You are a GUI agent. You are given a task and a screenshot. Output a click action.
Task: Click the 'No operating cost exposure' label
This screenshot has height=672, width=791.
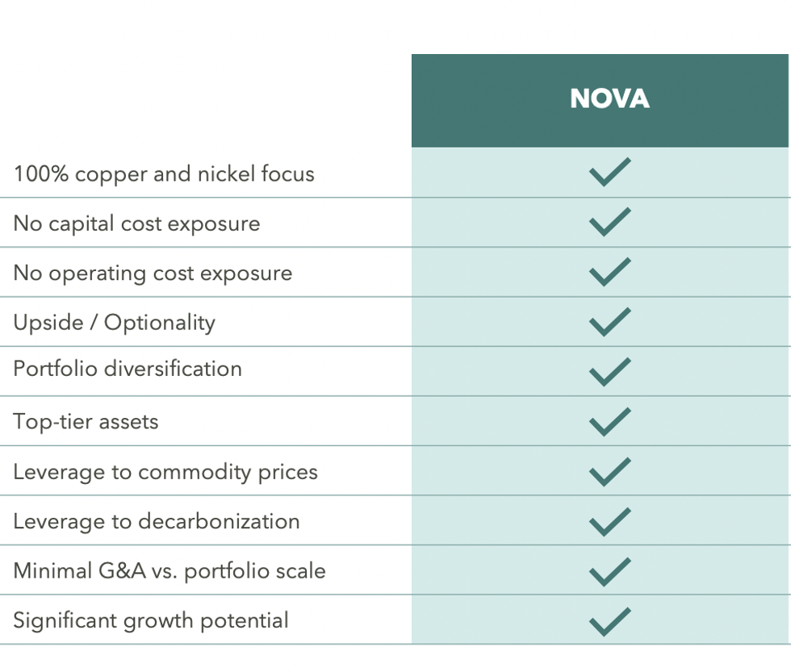pyautogui.click(x=153, y=273)
